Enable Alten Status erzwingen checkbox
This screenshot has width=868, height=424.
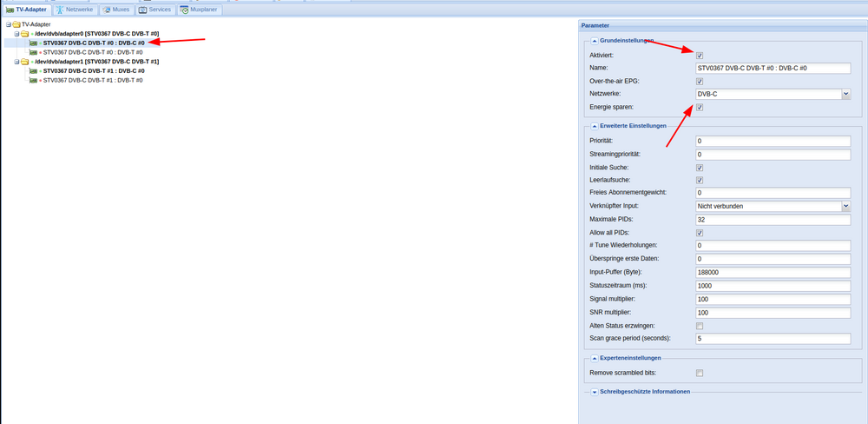tap(700, 326)
